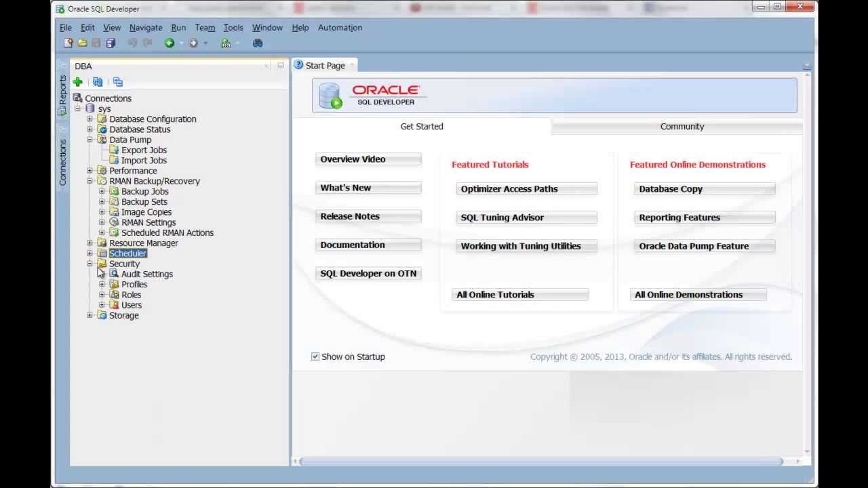Image resolution: width=868 pixels, height=488 pixels.
Task: Click the green plus icon in DBA panel
Action: tap(77, 82)
